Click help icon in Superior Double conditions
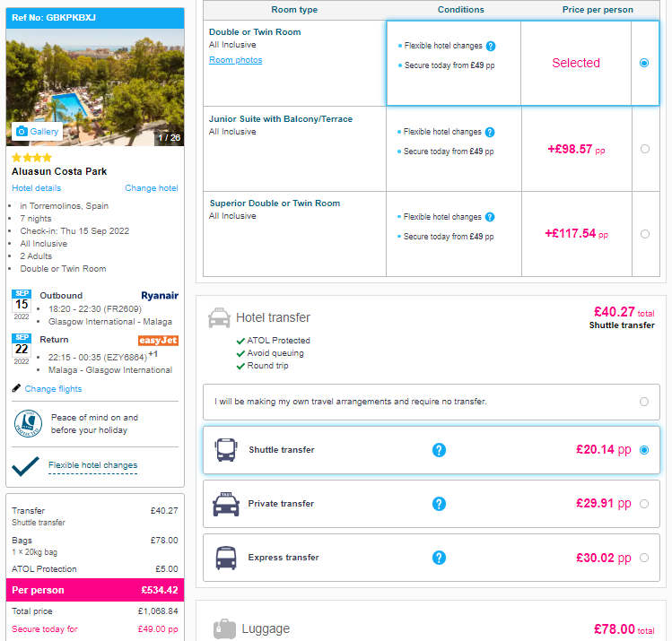The width and height of the screenshot is (672, 641). pyautogui.click(x=490, y=217)
